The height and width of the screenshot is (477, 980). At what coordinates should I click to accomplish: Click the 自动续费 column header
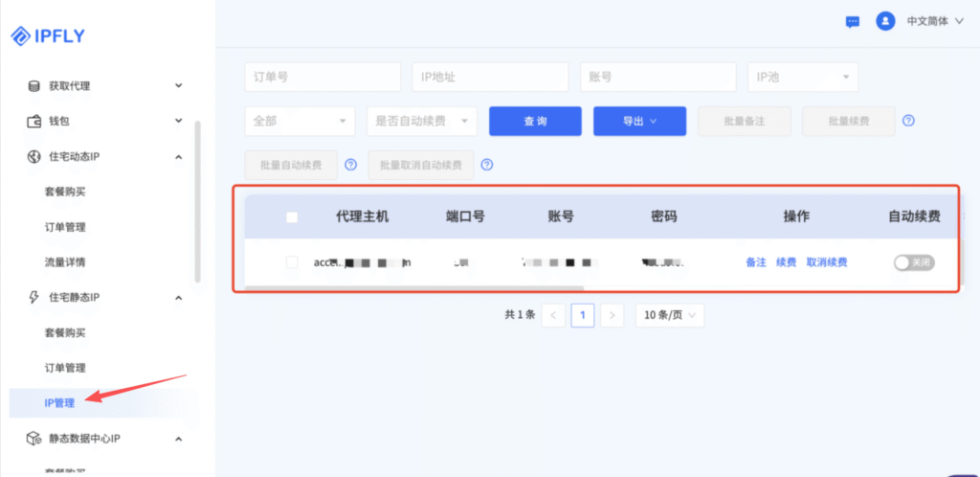pyautogui.click(x=914, y=216)
